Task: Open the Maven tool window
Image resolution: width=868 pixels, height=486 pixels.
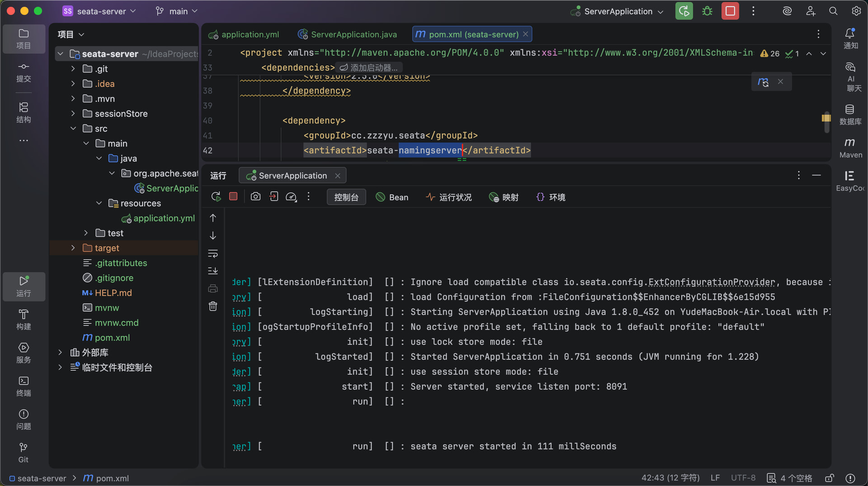Action: (x=850, y=148)
